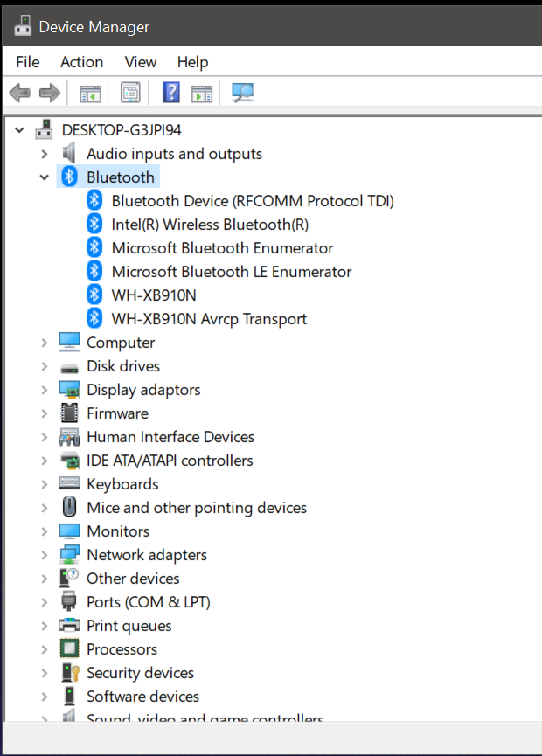Viewport: 542px width, 756px height.
Task: Click the blue Help question mark icon
Action: coord(171,92)
